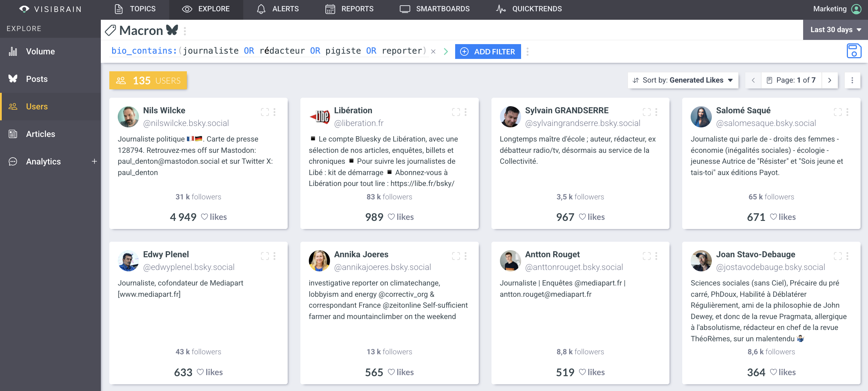
Task: Run the filter with the green arrow
Action: pos(446,52)
